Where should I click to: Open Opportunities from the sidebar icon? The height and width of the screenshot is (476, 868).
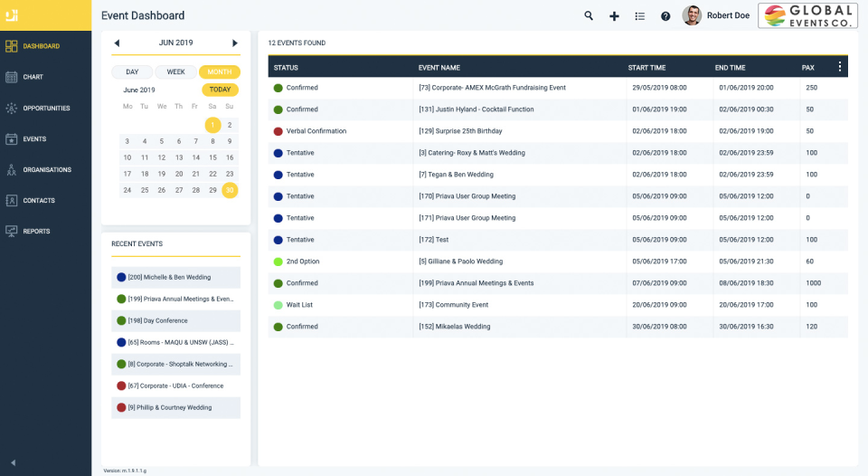coord(12,108)
